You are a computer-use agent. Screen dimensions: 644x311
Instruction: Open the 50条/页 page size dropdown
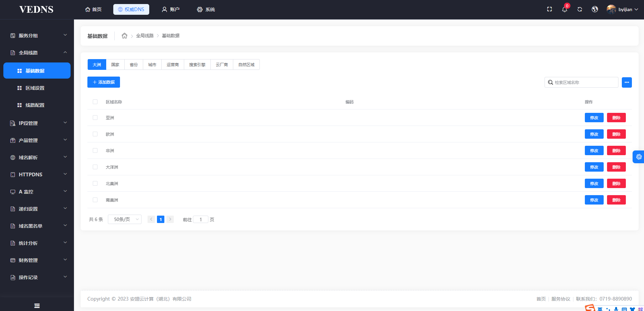click(x=125, y=219)
